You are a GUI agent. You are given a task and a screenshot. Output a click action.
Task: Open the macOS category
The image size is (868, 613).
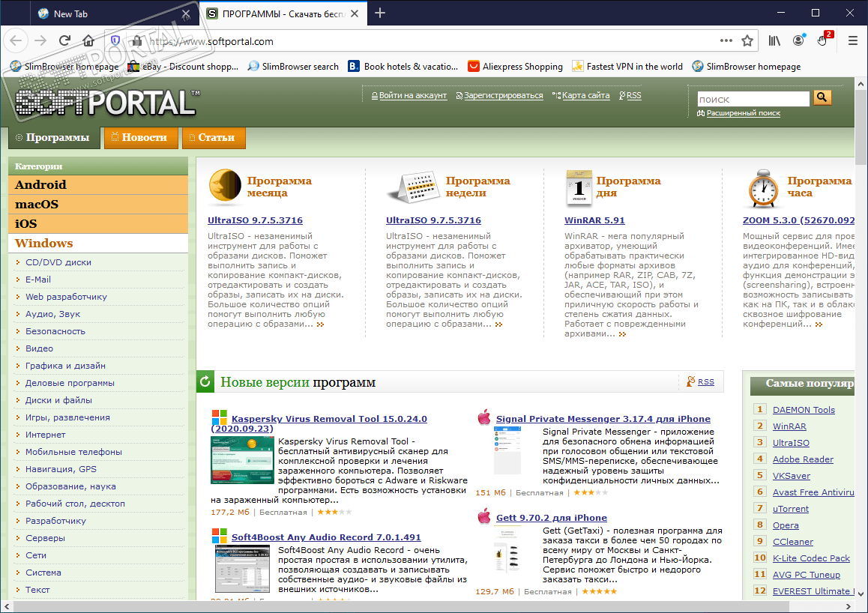(98, 204)
